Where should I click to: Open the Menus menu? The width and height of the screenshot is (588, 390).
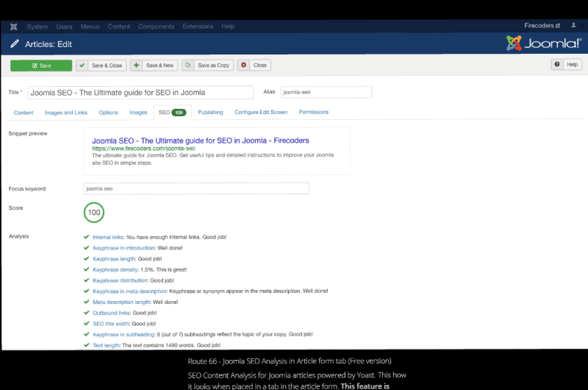(x=90, y=26)
